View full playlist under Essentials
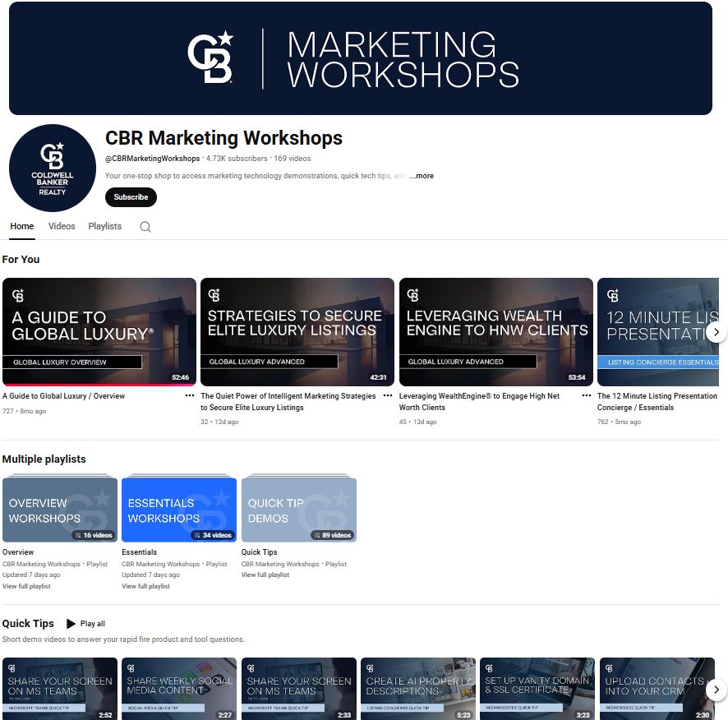This screenshot has width=728, height=720. coord(145,586)
